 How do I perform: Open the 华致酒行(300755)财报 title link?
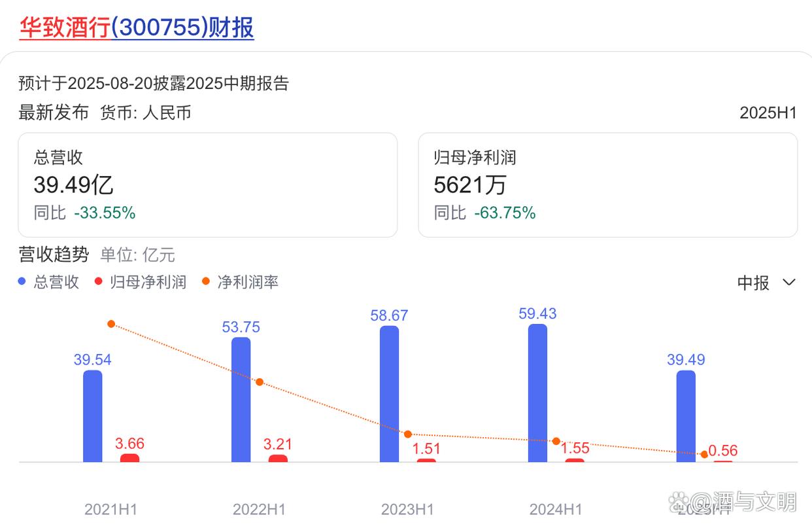(137, 27)
